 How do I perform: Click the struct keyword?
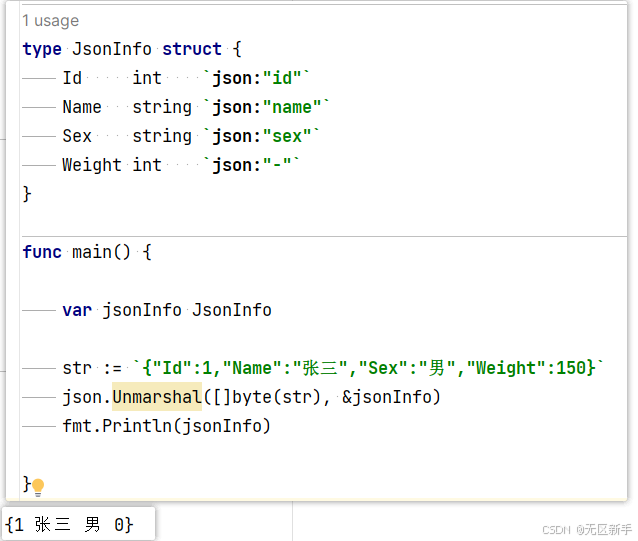(x=192, y=49)
